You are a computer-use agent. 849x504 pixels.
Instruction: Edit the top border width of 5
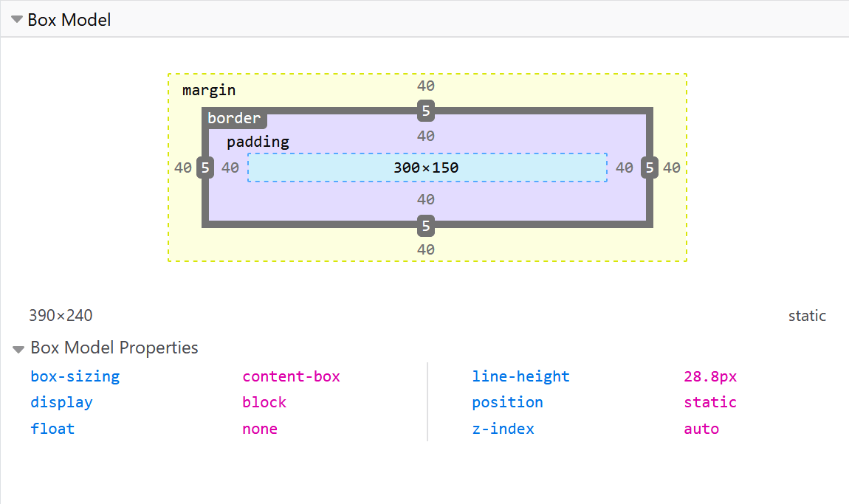tap(426, 111)
